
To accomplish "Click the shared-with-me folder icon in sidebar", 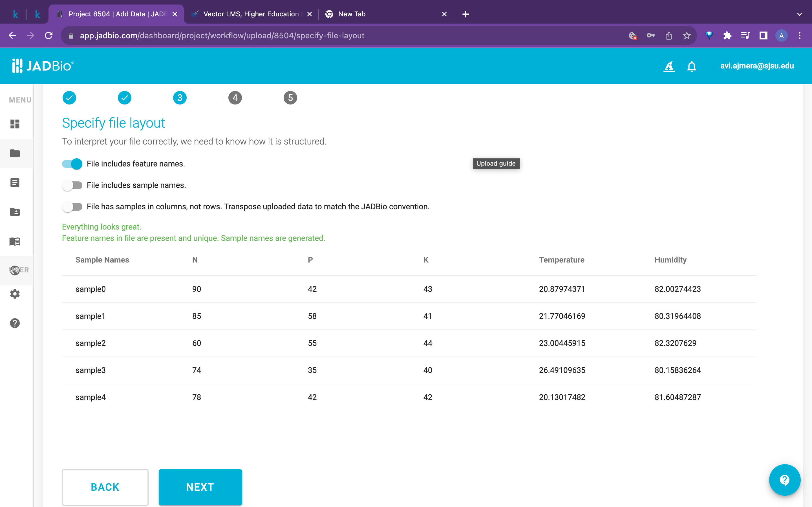I will click(15, 212).
